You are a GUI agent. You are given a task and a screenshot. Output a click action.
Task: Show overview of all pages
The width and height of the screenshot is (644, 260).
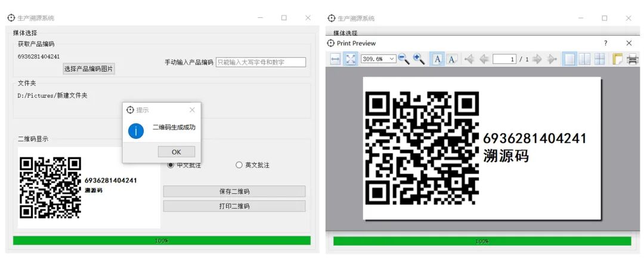click(599, 59)
